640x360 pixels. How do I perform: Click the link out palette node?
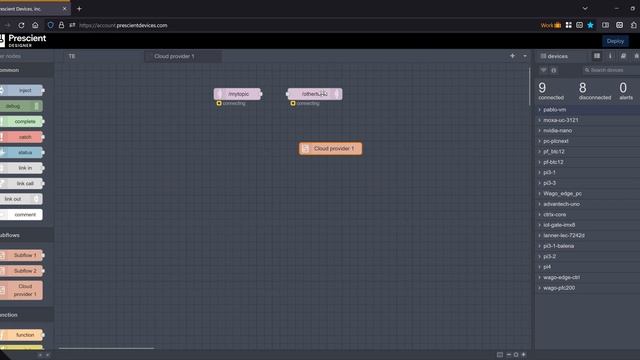(20, 199)
